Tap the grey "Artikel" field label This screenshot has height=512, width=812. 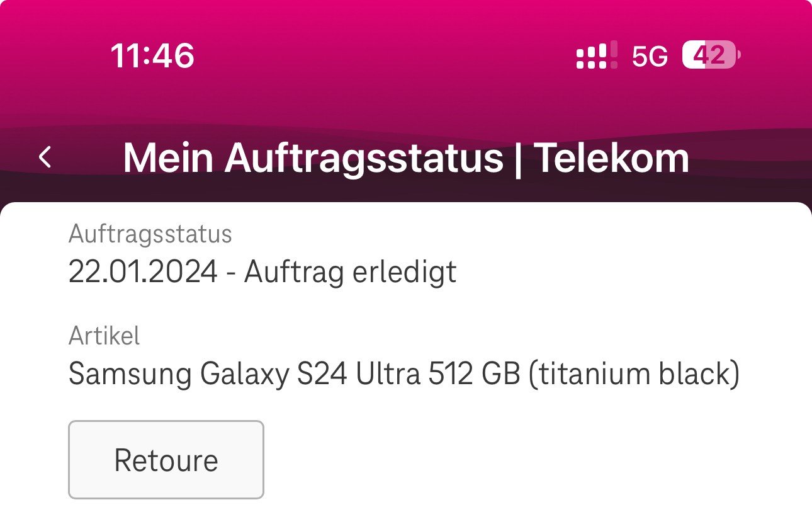[104, 336]
